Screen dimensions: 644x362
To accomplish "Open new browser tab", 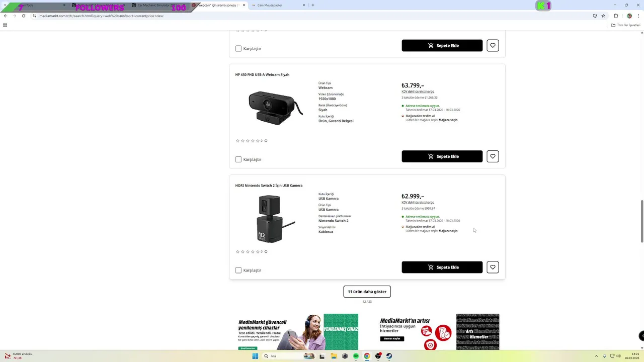I will tap(312, 5).
